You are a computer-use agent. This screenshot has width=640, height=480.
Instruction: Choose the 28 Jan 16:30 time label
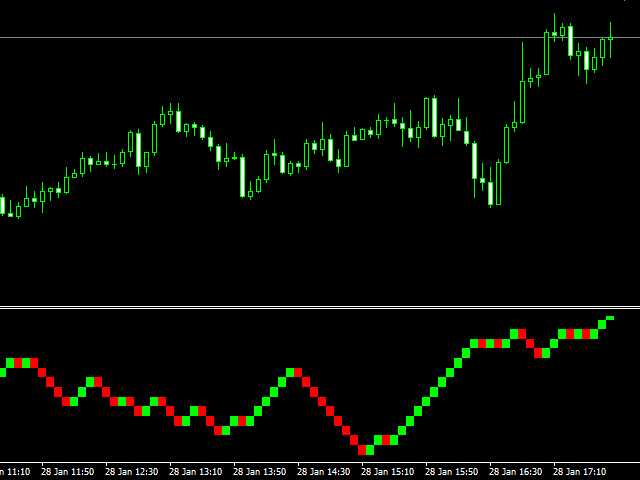(x=515, y=471)
